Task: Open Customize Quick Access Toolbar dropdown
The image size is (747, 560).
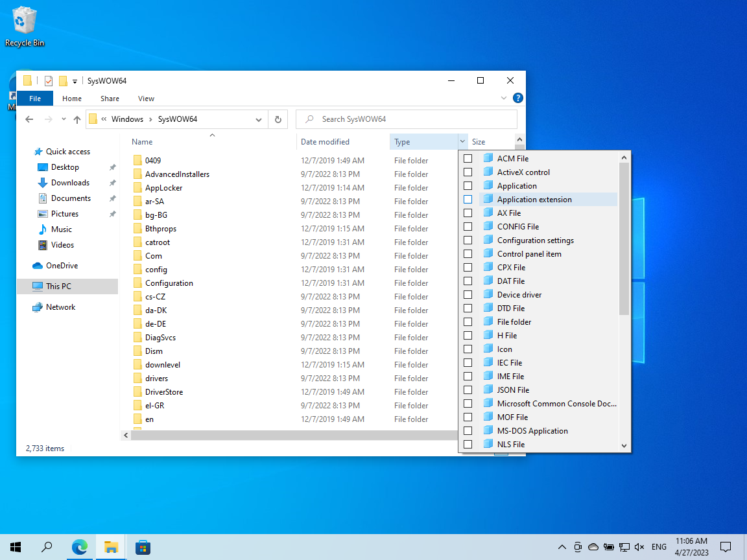Action: (x=75, y=82)
